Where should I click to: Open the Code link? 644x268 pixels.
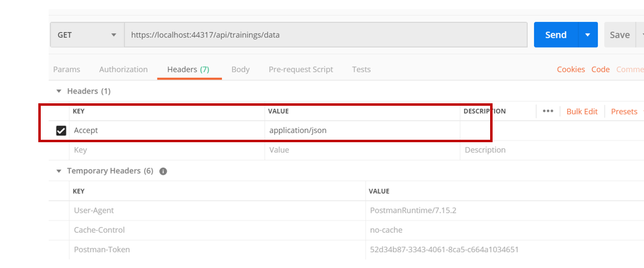[600, 69]
